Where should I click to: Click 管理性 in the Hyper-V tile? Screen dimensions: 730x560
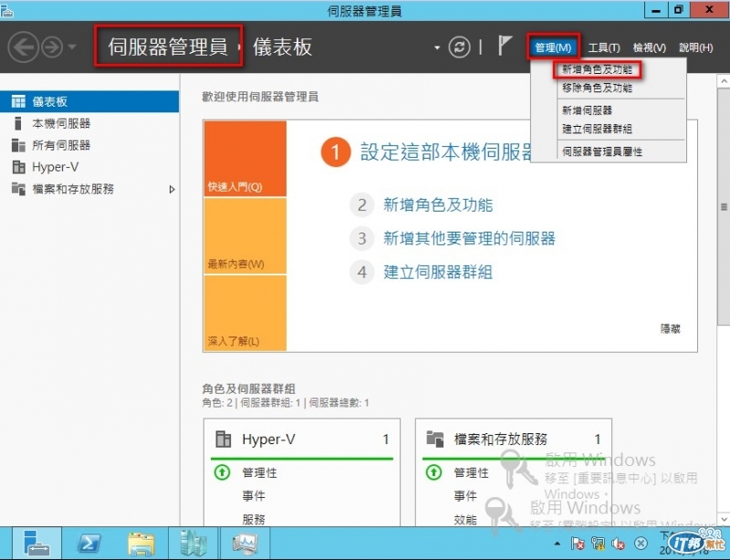tap(259, 473)
